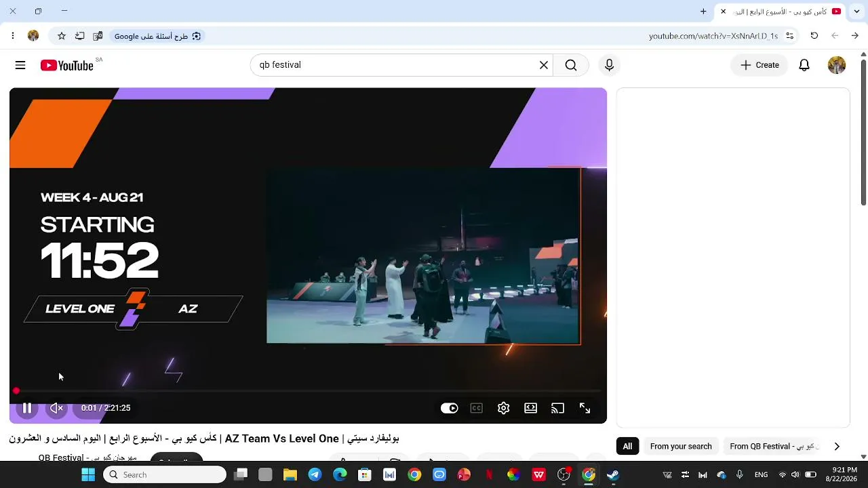The width and height of the screenshot is (868, 488).
Task: Open File Explorer from the taskbar
Action: 290,475
